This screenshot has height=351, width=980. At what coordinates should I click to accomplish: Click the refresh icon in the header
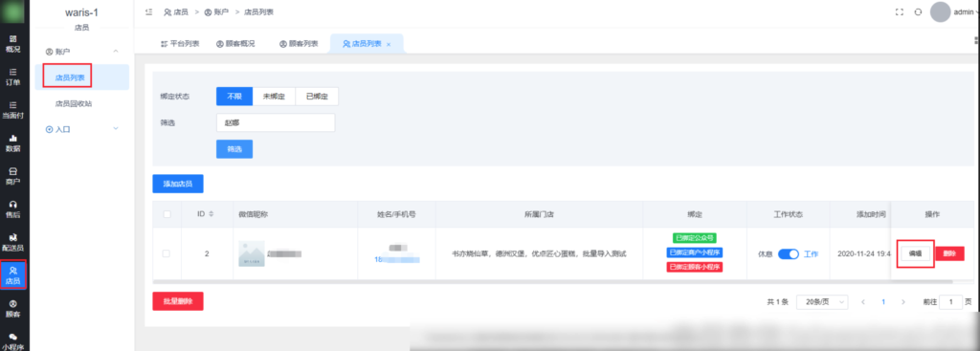pos(918,11)
